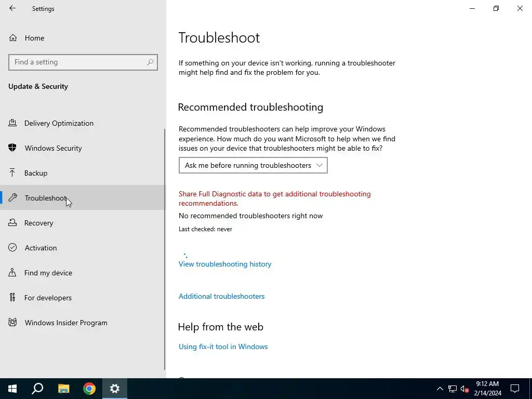Open Windows Insider Program page

point(66,323)
